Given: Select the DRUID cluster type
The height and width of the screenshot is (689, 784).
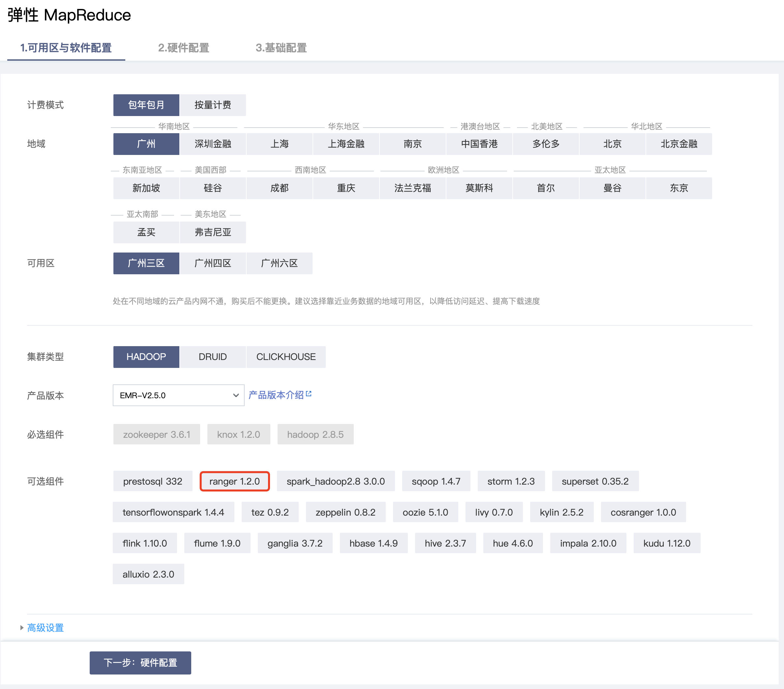Looking at the screenshot, I should tap(213, 356).
